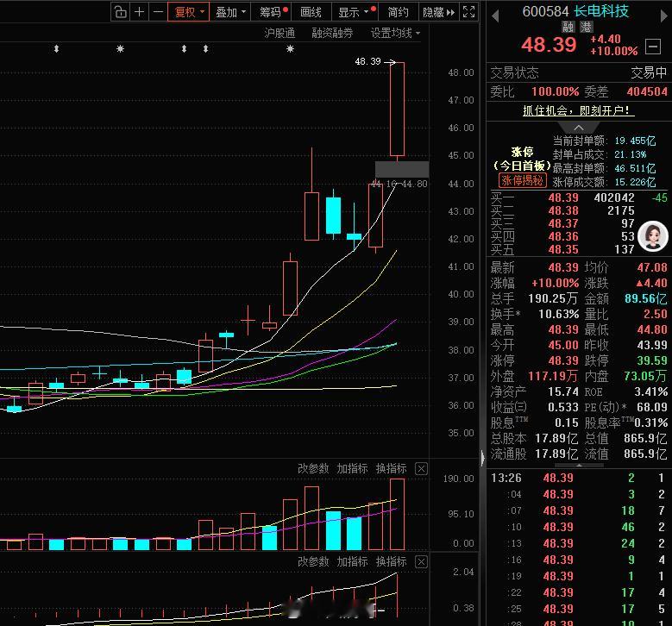The height and width of the screenshot is (626, 672).
Task: Open 设置均线 moving average settings
Action: [395, 33]
